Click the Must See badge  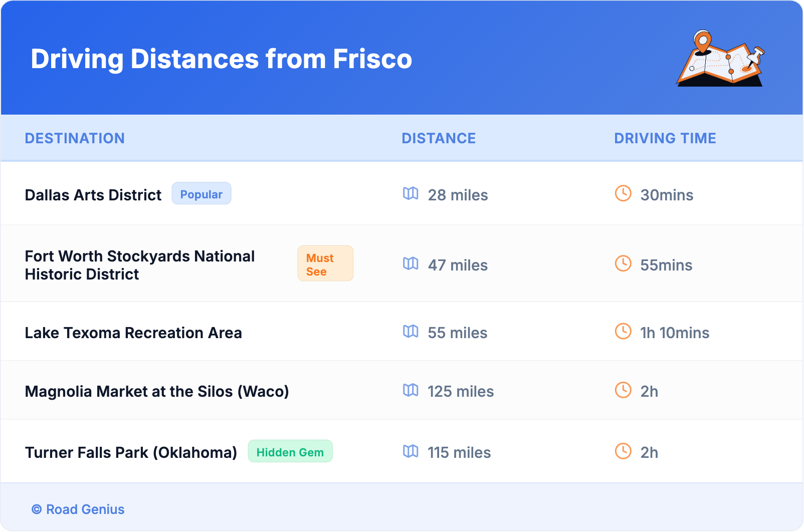pyautogui.click(x=325, y=264)
